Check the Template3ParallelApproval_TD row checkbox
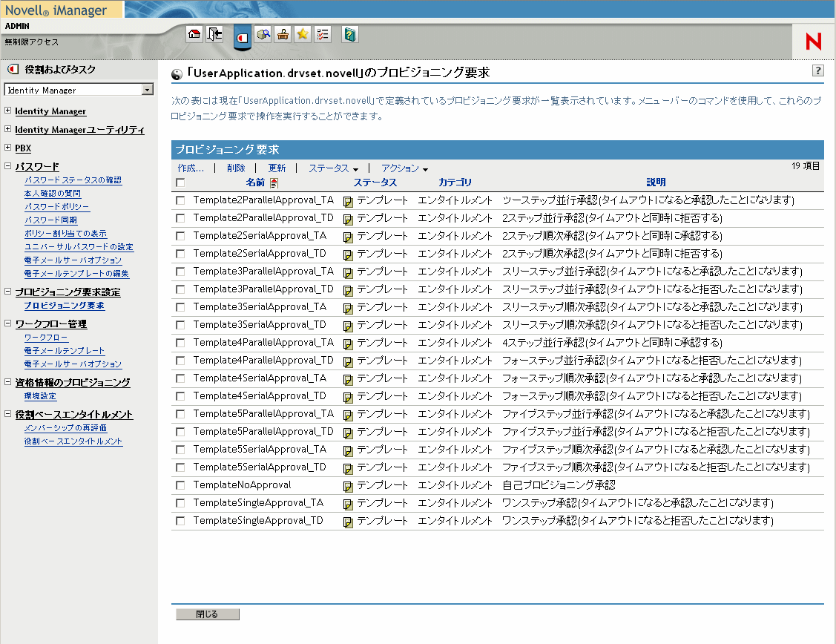This screenshot has width=836, height=644. [180, 289]
